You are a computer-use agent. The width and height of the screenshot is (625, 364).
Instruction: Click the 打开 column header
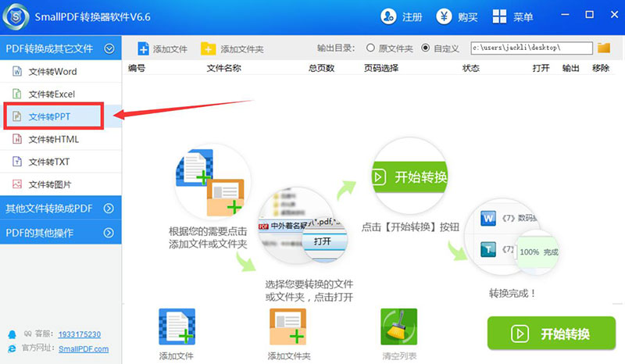[541, 68]
